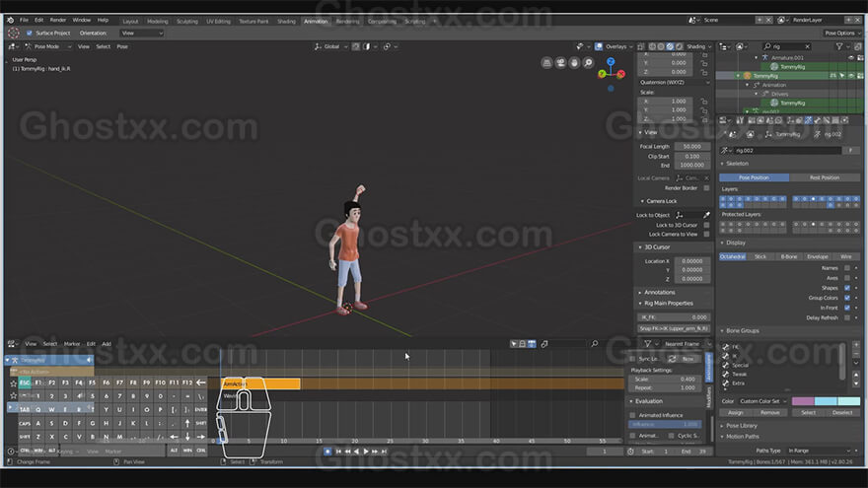Click the Blender logo icon
868x488 pixels.
[x=10, y=20]
